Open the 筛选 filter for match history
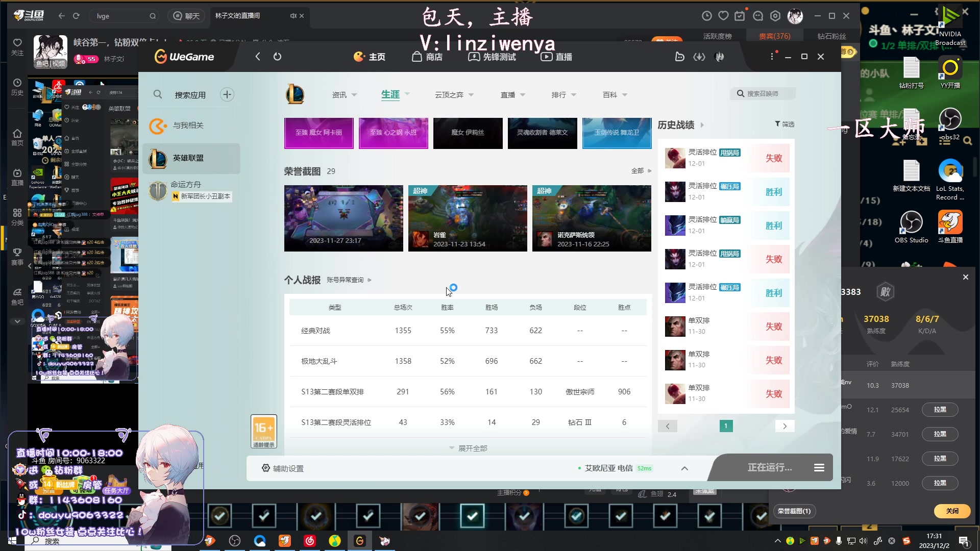980x551 pixels. (x=785, y=124)
